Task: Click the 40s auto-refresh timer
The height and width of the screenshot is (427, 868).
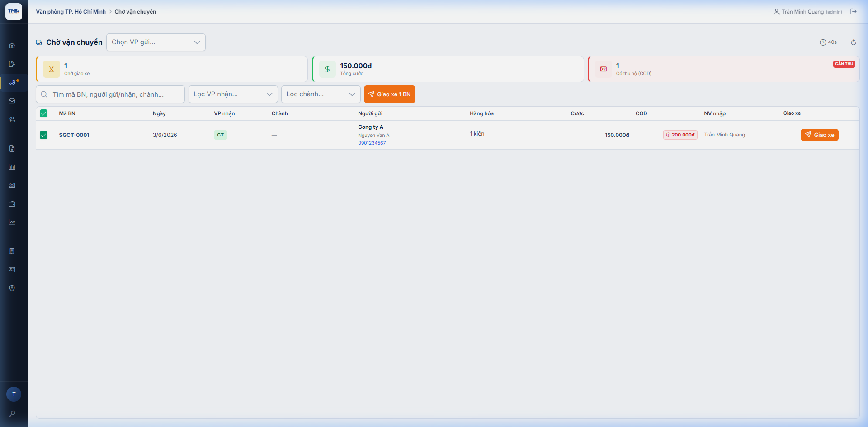Action: [x=828, y=42]
